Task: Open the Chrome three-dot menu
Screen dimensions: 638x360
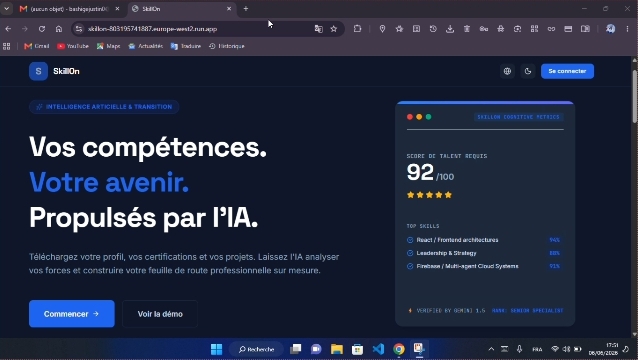Action: pos(627,29)
